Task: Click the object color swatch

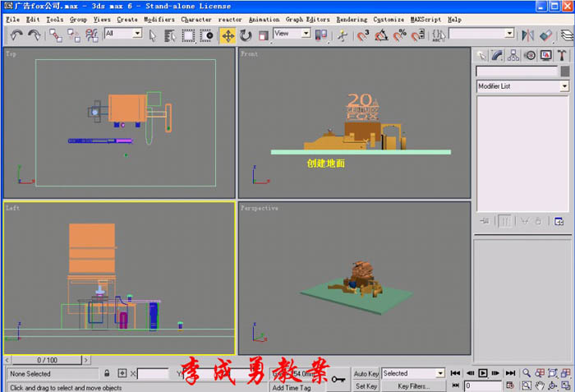Action: coord(565,71)
